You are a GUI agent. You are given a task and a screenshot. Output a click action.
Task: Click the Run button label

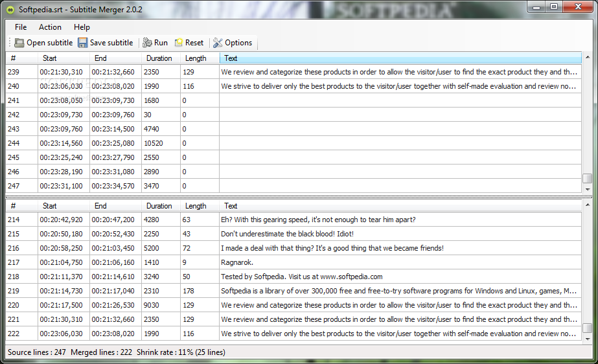(x=161, y=43)
